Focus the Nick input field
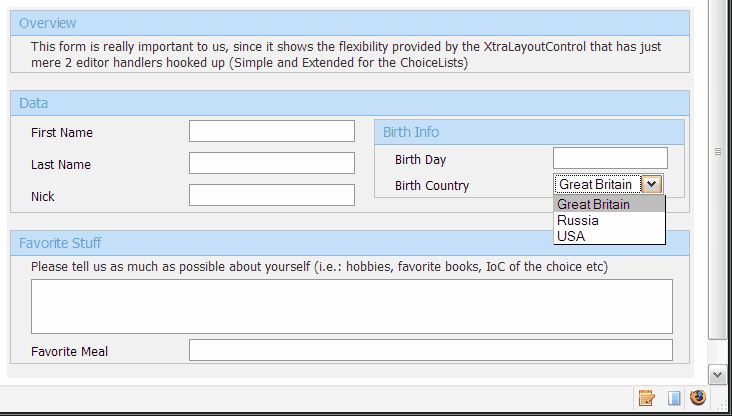The image size is (732, 416). (272, 195)
